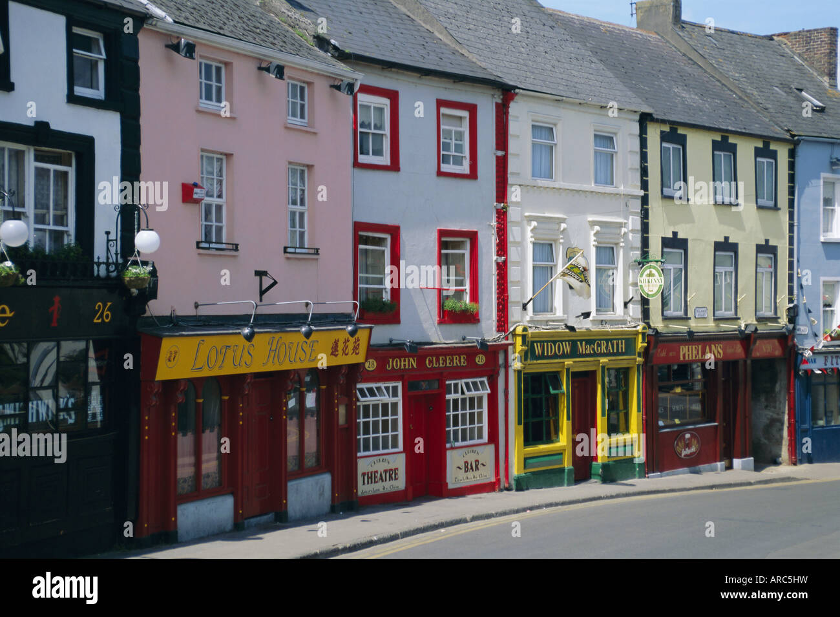
Task: Click the alamy logo in the black footer
Action: click(65, 588)
